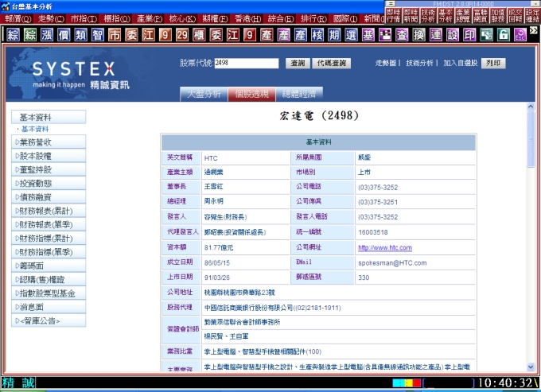Click the green 綜 toolbar icon
This screenshot has height=392, width=541.
coord(30,35)
